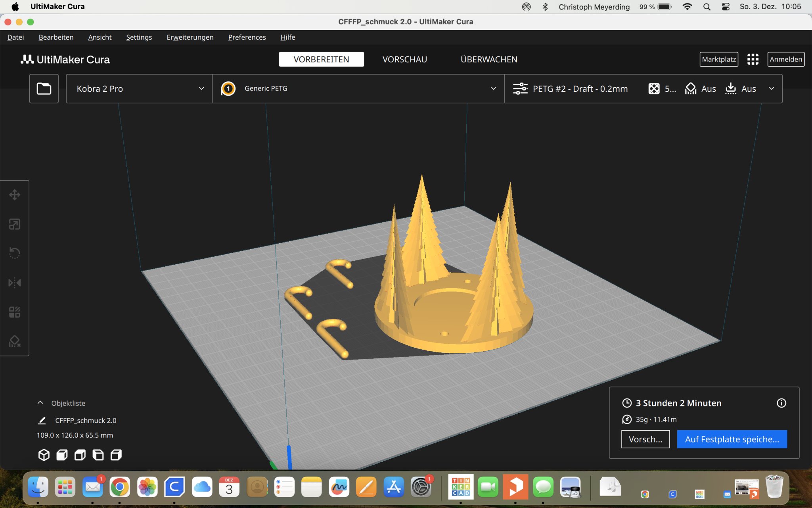Screen dimensions: 812x508
Task: Select the Scale tool icon
Action: [x=15, y=224]
